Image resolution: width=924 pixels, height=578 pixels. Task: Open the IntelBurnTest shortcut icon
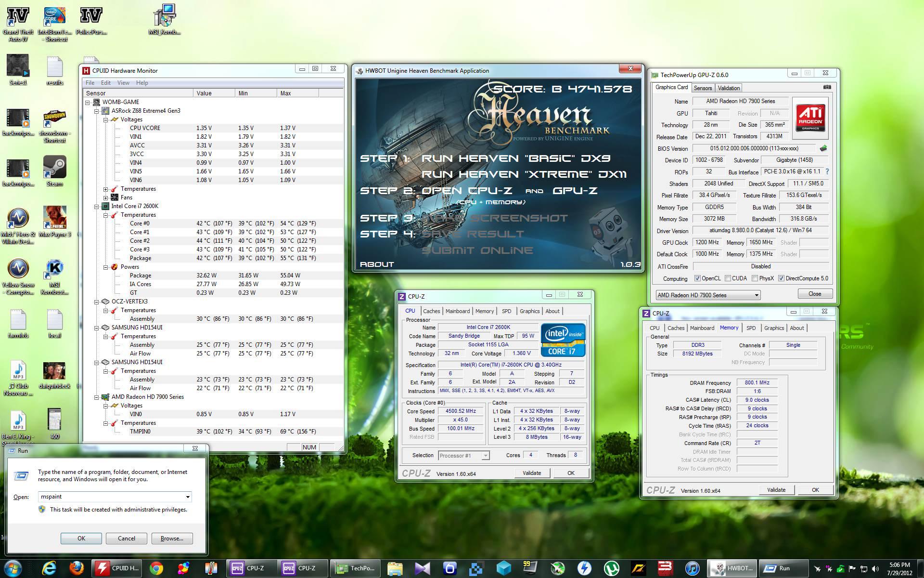[54, 23]
